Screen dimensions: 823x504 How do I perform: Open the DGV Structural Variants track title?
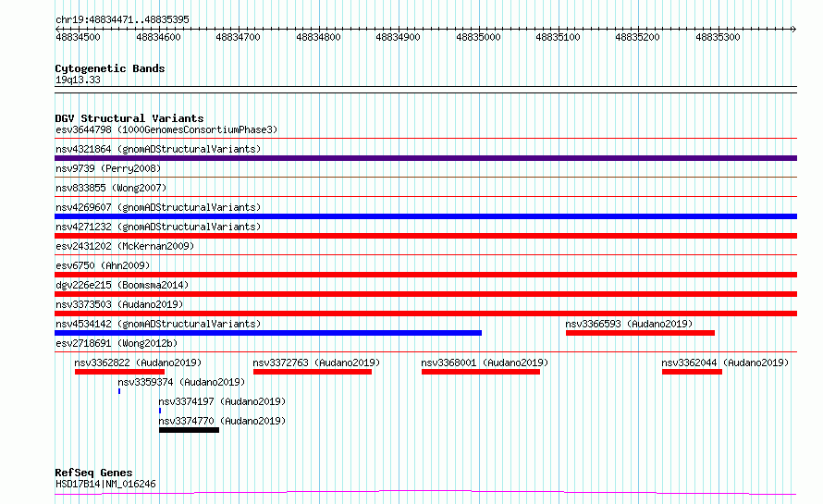[x=129, y=118]
